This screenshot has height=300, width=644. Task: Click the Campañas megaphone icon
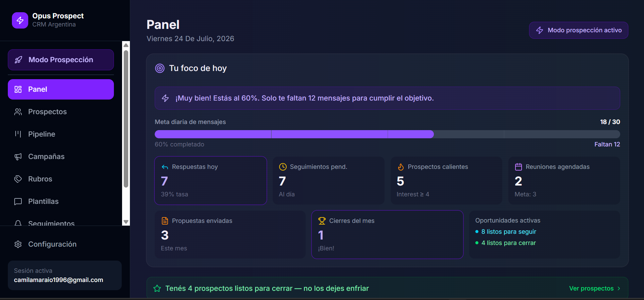click(18, 157)
